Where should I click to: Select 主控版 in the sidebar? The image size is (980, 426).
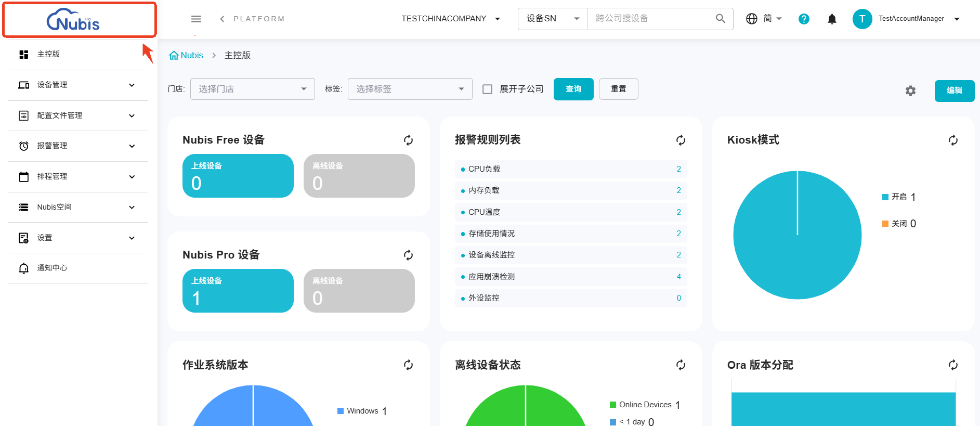click(x=78, y=54)
